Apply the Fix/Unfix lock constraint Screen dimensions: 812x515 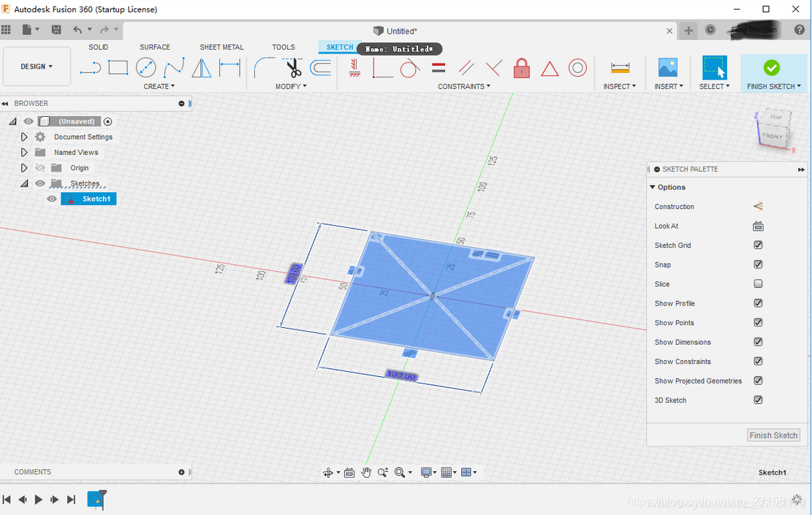click(521, 69)
